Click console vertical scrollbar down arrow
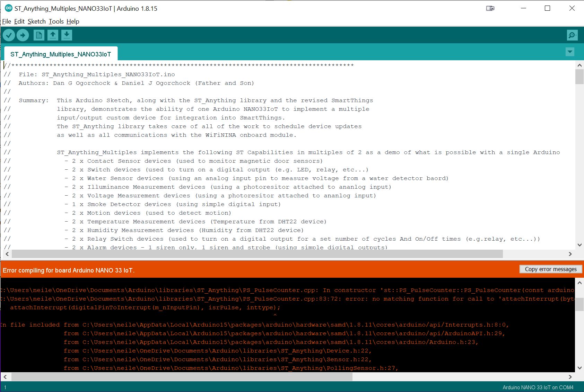The height and width of the screenshot is (392, 584). (579, 368)
